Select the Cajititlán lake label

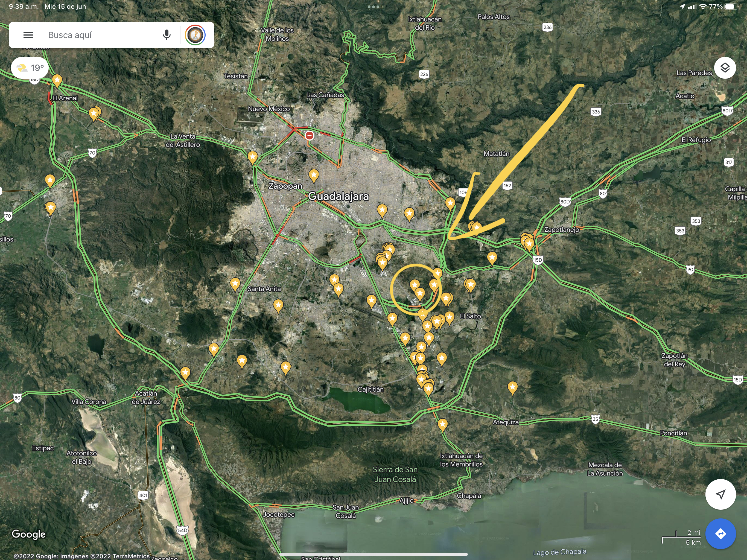coord(370,389)
